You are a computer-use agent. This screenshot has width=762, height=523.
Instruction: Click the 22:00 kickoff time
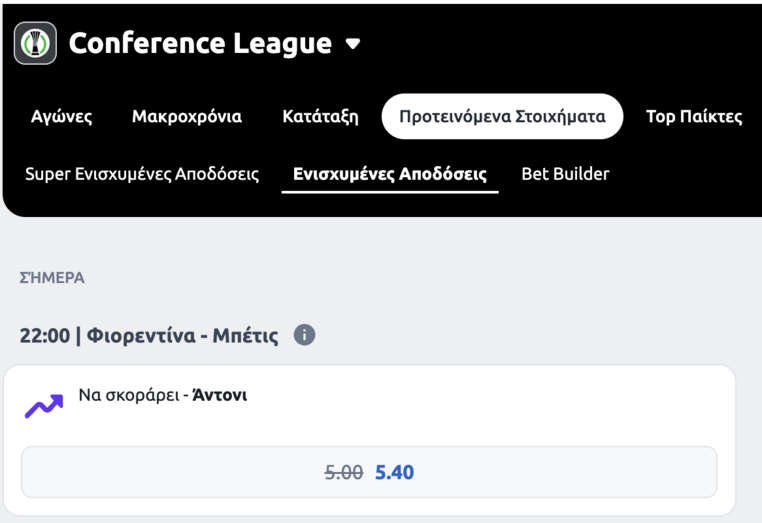tap(45, 335)
